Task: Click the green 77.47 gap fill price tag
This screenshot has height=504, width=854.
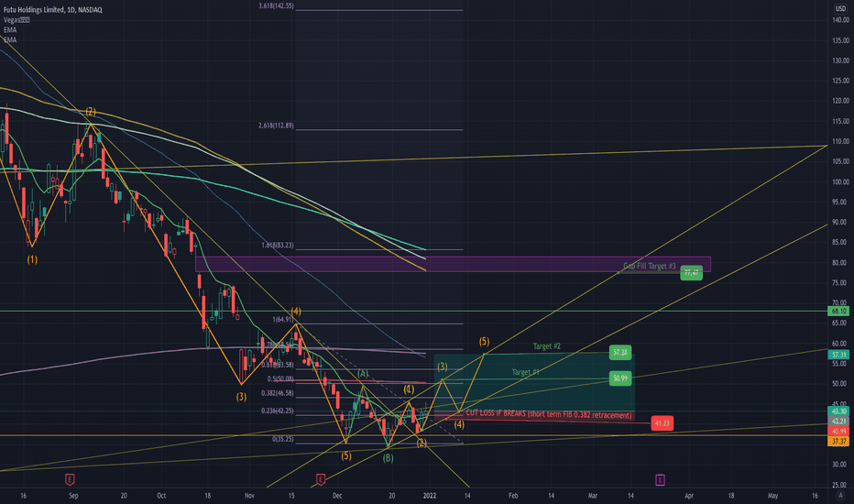Action: [x=691, y=272]
